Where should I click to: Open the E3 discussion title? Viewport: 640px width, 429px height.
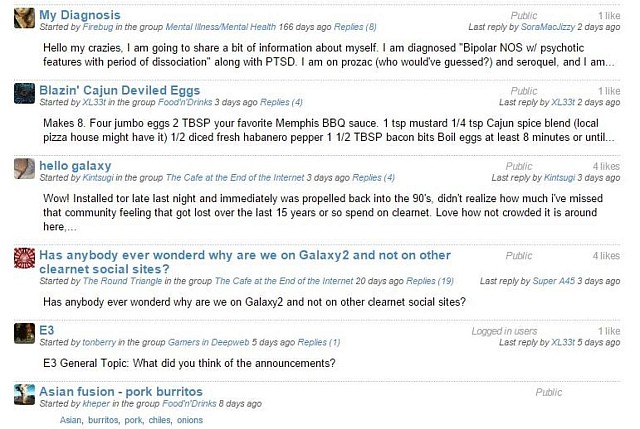(x=47, y=330)
